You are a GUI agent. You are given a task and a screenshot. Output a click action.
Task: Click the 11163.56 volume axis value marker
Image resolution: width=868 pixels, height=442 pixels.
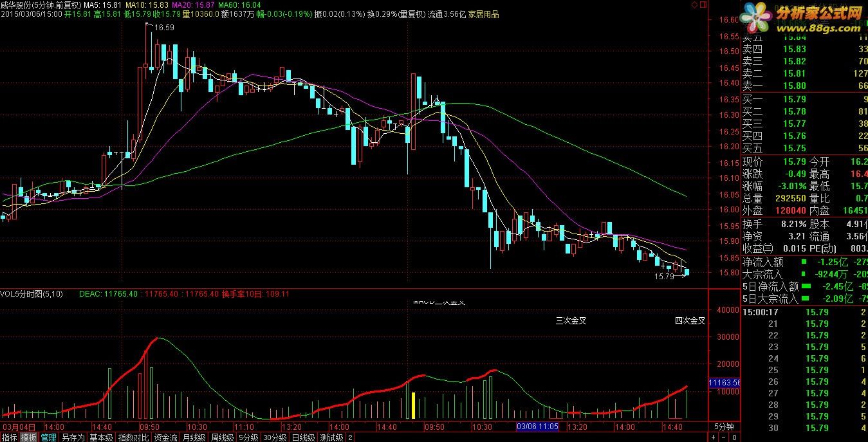click(725, 382)
